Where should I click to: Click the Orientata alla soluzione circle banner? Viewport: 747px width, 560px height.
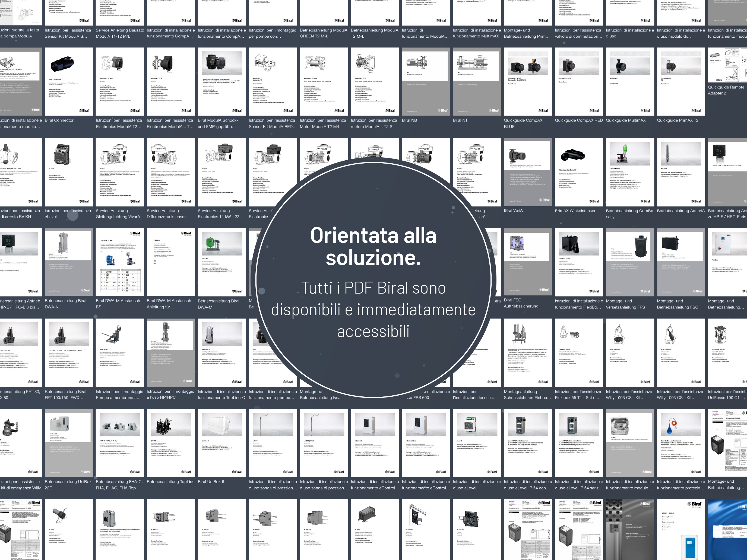[x=373, y=277]
